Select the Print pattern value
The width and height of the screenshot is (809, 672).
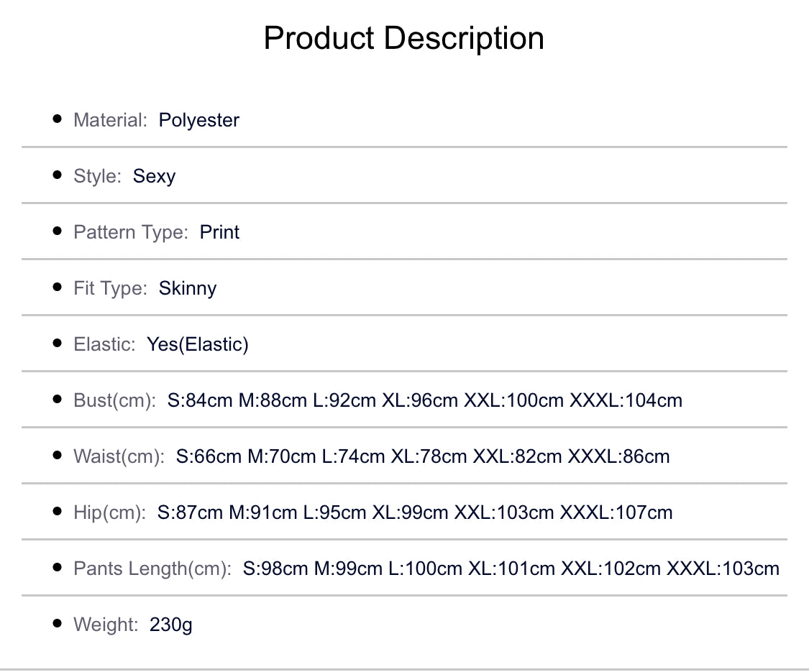coord(219,232)
